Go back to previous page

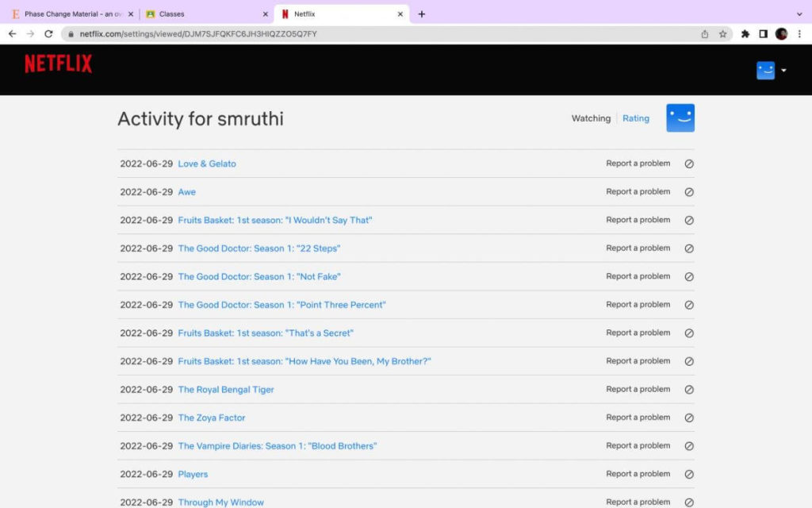pyautogui.click(x=13, y=33)
